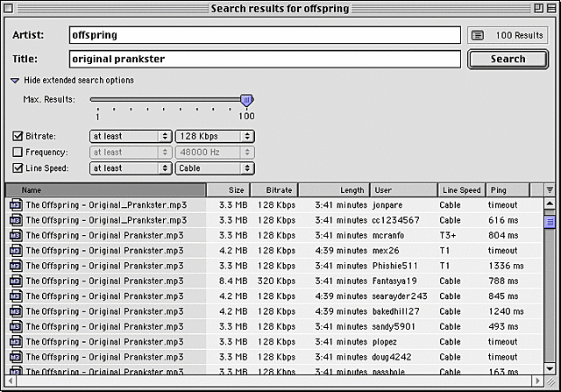
Task: Click the 804 ms ping value
Action: point(503,236)
